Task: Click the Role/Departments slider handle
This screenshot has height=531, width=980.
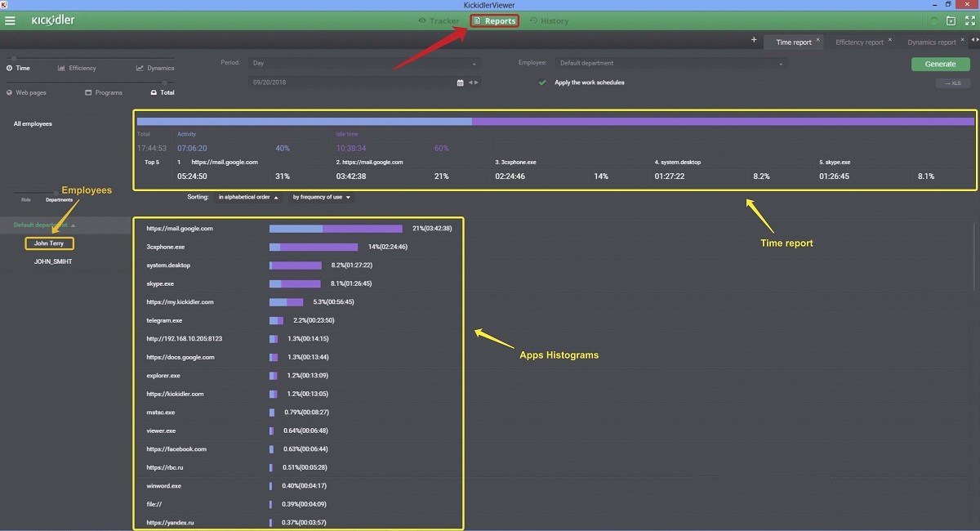Action: tap(56, 193)
